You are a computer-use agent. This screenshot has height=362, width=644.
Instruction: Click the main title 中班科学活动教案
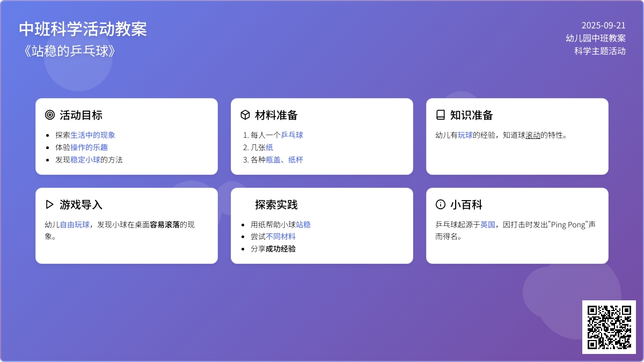tap(83, 29)
